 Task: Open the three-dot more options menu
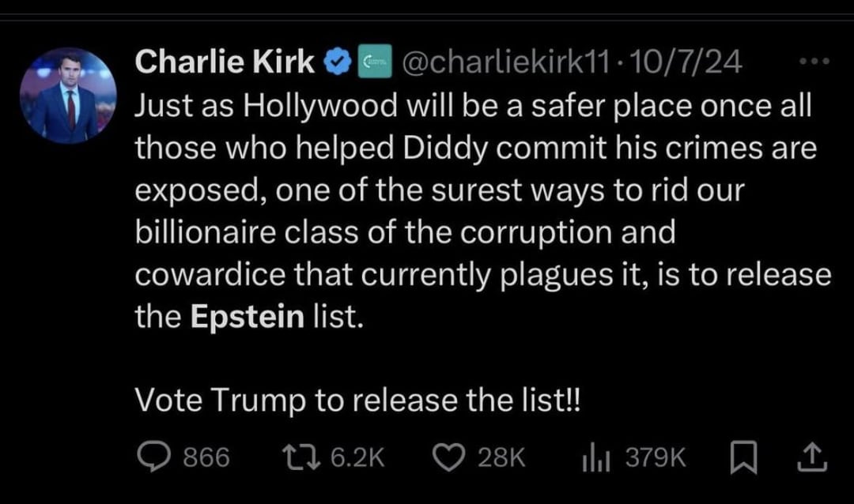[814, 61]
